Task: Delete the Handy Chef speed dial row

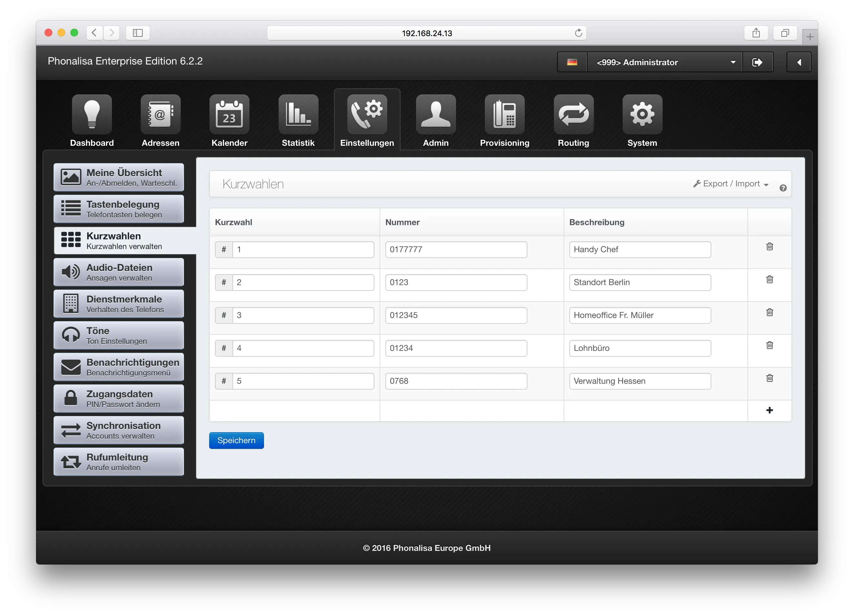Action: (770, 246)
